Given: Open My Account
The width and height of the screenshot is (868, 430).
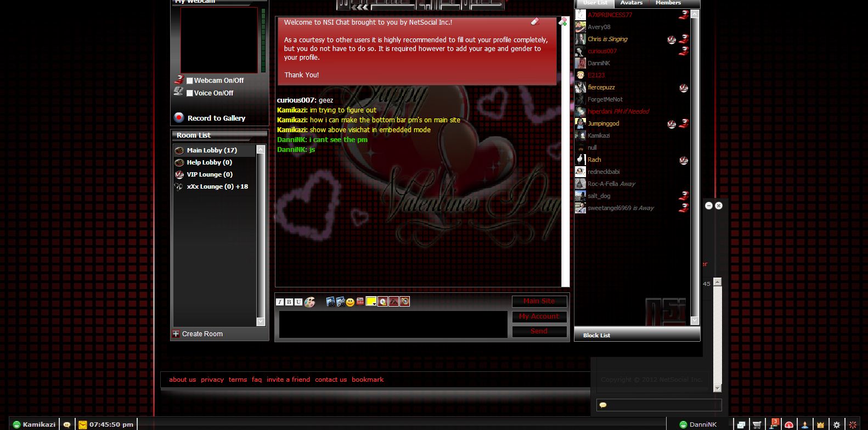Looking at the screenshot, I should [x=539, y=316].
